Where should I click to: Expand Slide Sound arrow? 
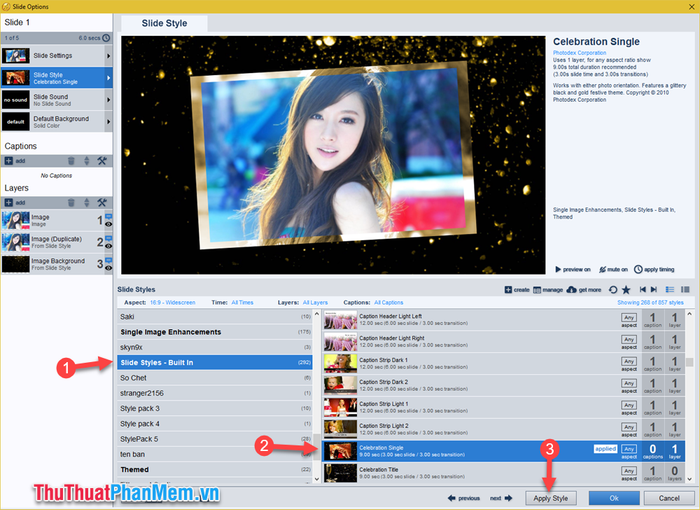click(108, 100)
